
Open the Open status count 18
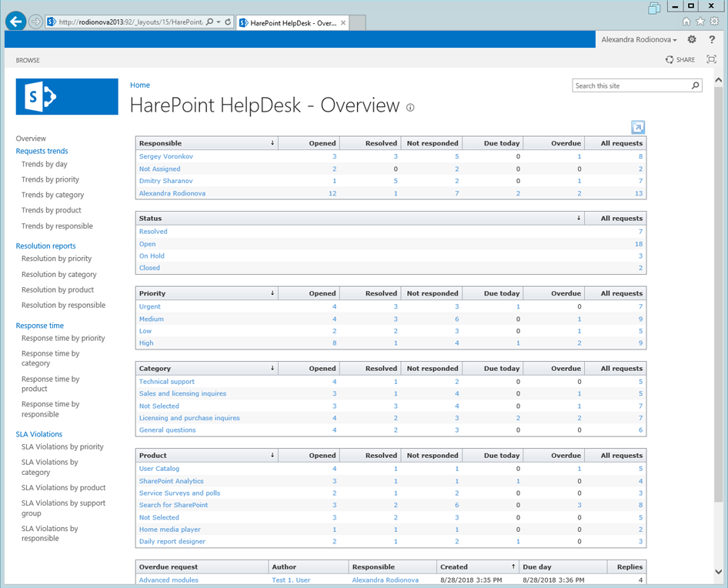point(639,244)
